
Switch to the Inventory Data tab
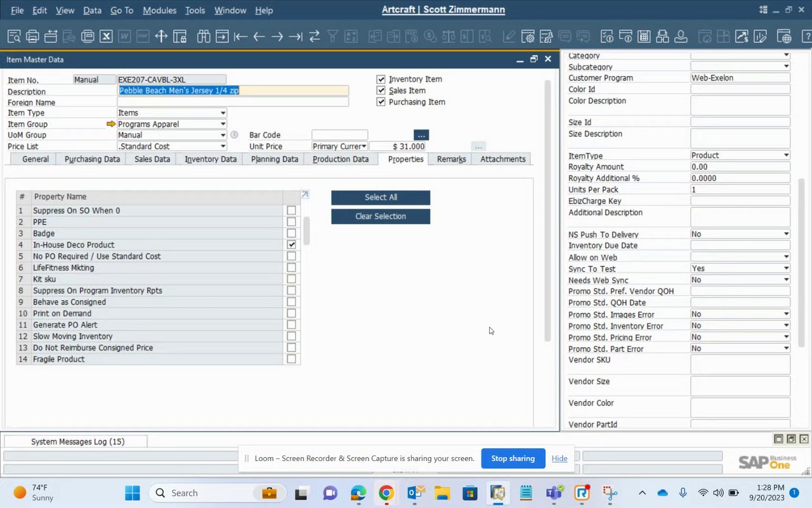click(x=211, y=159)
